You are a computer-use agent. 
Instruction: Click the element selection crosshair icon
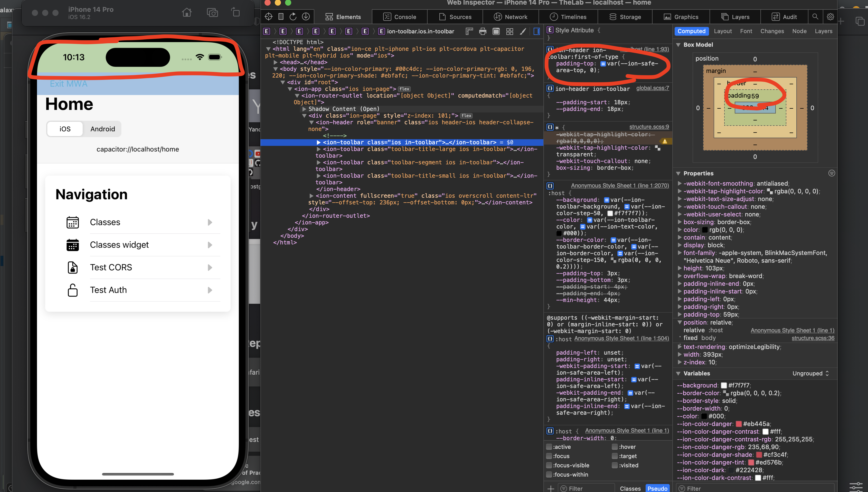point(269,16)
